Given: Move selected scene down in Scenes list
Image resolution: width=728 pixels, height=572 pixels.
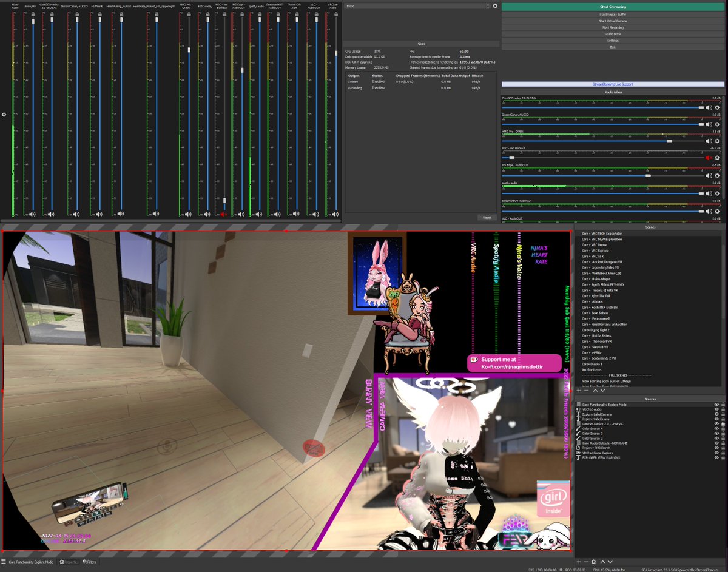Looking at the screenshot, I should (x=602, y=390).
